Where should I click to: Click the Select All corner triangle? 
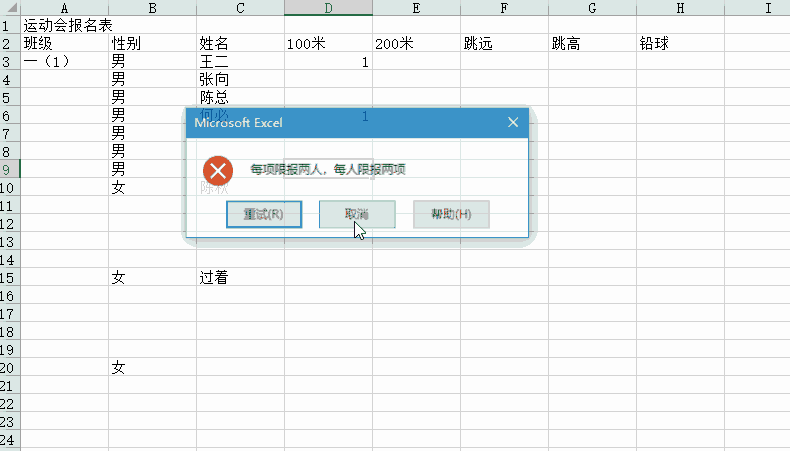10,8
